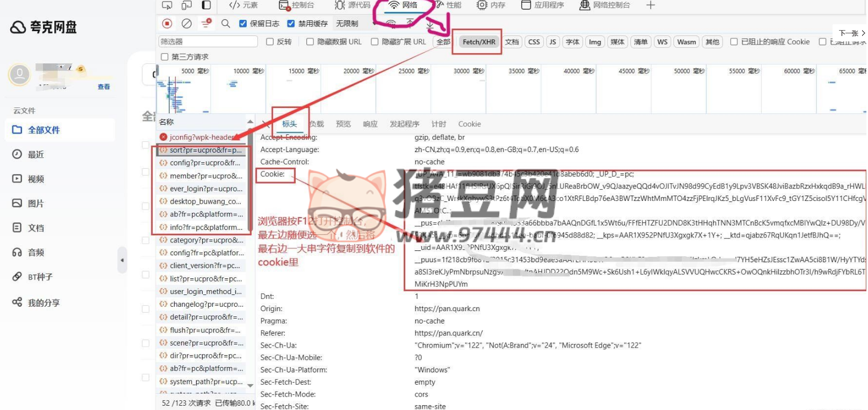This screenshot has height=410, width=868.
Task: Switch to the 预览 tab
Action: [343, 124]
